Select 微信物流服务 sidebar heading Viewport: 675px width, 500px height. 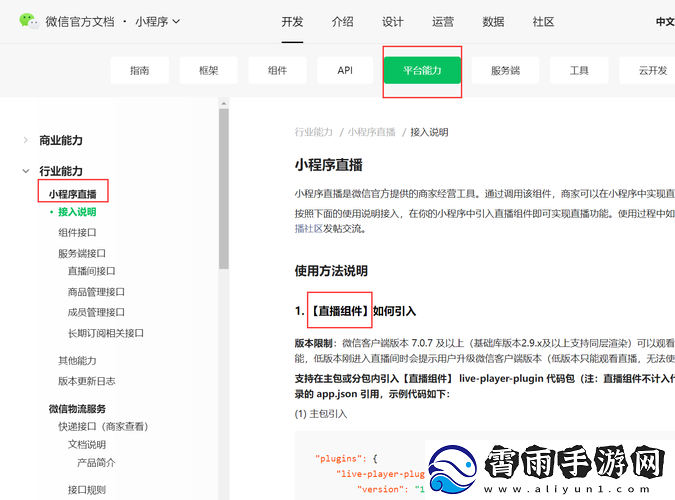(77, 409)
